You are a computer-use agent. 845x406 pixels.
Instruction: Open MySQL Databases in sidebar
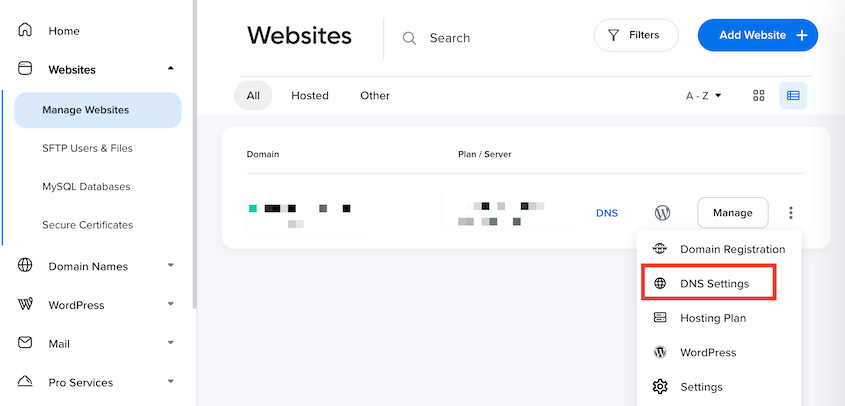click(86, 187)
